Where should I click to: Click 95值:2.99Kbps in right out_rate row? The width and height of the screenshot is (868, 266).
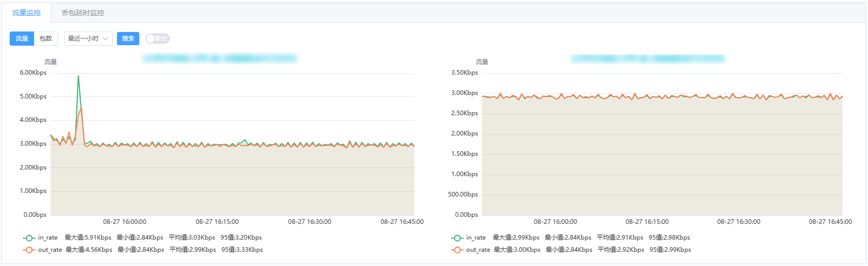[670, 250]
